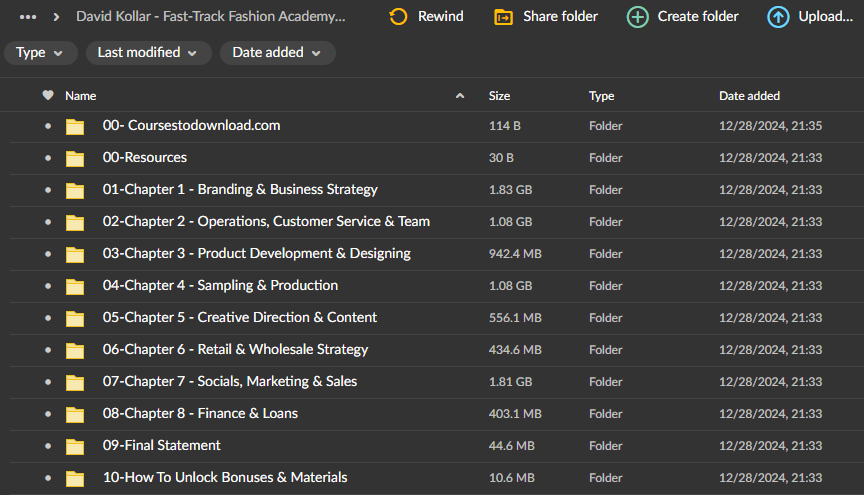Click folder icon of 01-Chapter 1 row
This screenshot has height=495, width=864.
(x=75, y=191)
